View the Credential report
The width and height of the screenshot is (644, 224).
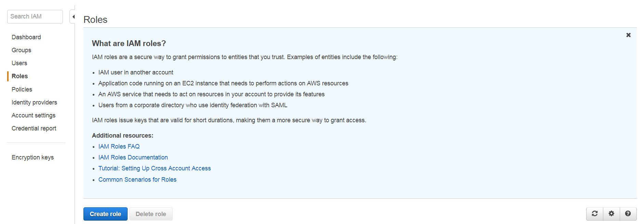[34, 128]
